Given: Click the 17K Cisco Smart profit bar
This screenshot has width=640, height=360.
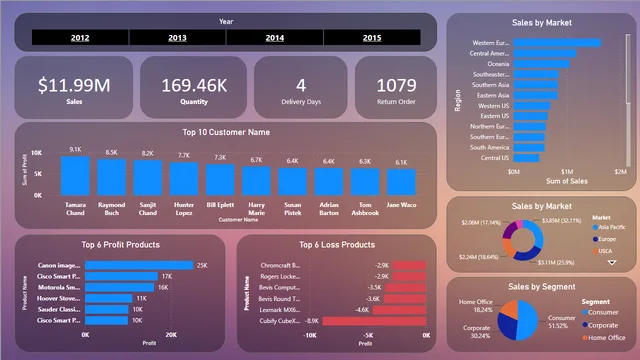Looking at the screenshot, I should 122,276.
